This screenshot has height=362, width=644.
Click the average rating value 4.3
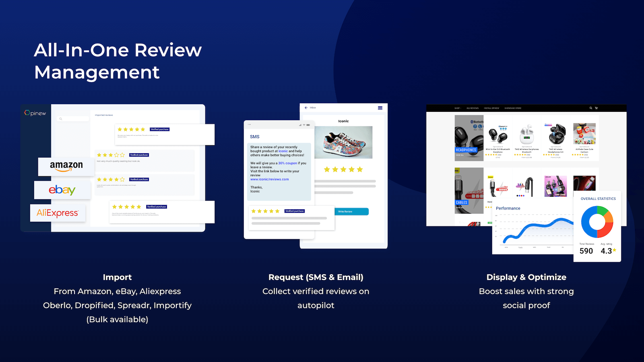click(x=606, y=251)
